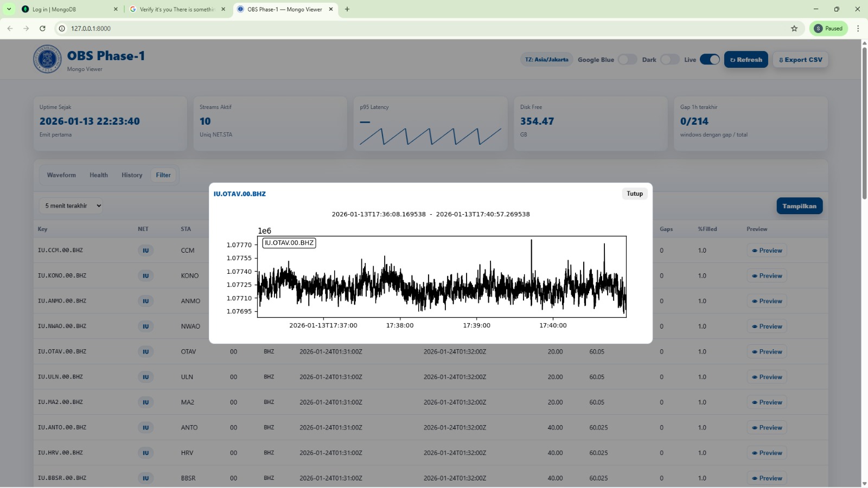Open a new browser tab

[x=347, y=9]
